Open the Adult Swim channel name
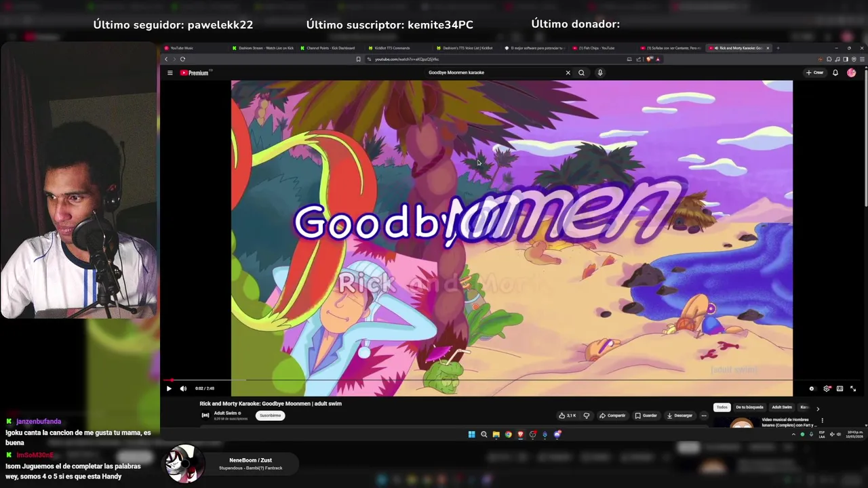 (x=226, y=413)
